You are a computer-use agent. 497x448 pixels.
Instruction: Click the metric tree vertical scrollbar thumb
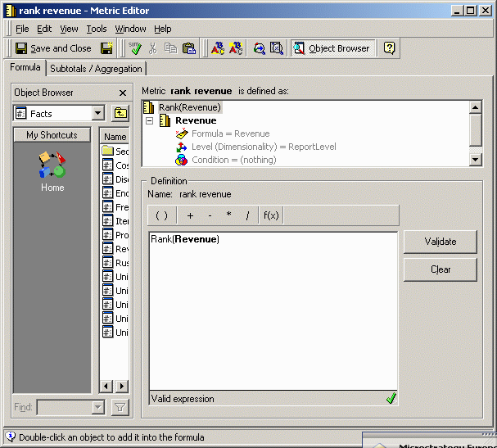pos(475,130)
